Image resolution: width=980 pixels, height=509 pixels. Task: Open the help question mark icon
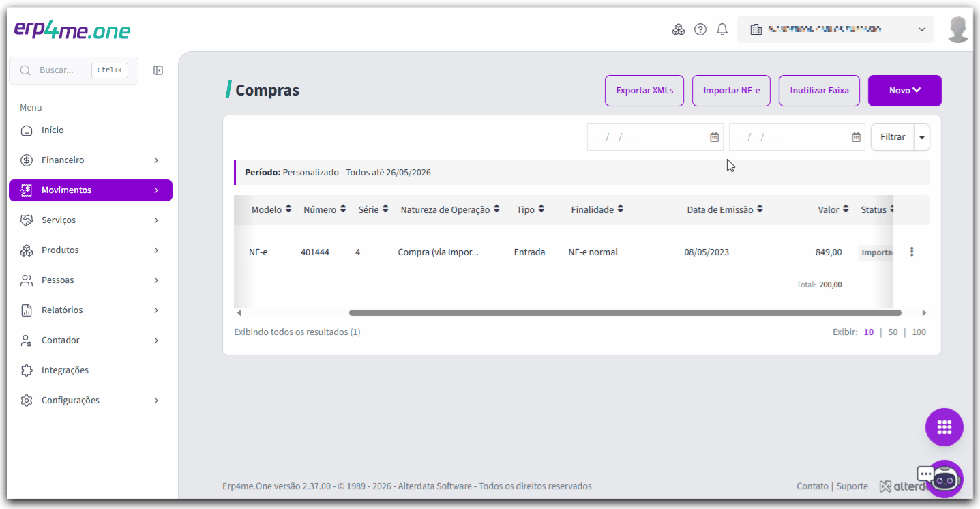click(x=700, y=29)
